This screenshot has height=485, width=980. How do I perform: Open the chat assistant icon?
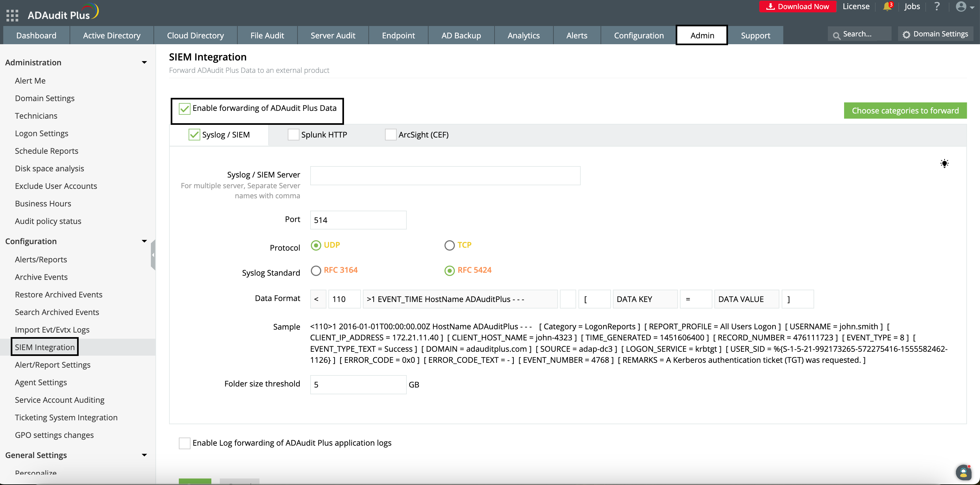963,472
